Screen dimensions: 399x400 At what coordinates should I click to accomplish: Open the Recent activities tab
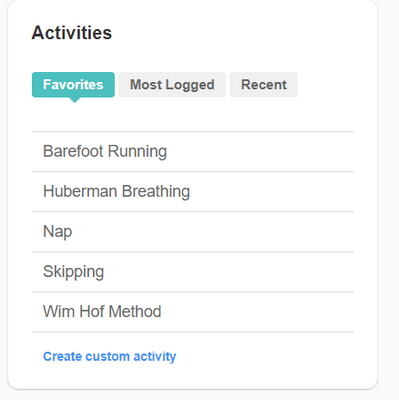[264, 85]
